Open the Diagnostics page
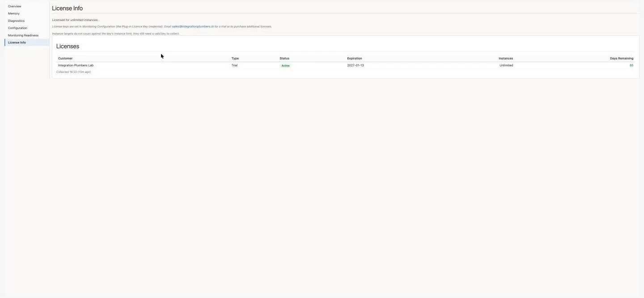The image size is (644, 298). [16, 21]
